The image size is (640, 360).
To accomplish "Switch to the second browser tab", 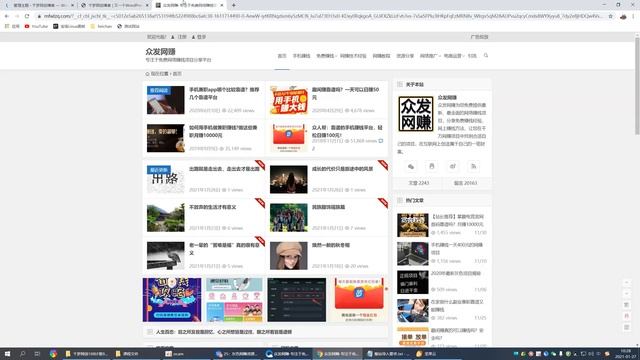I will click(x=115, y=5).
